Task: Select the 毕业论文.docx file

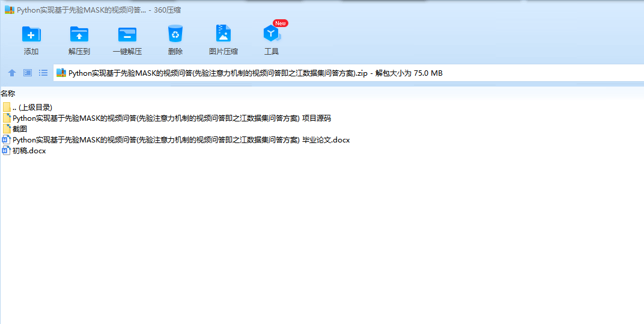Action: [176, 140]
